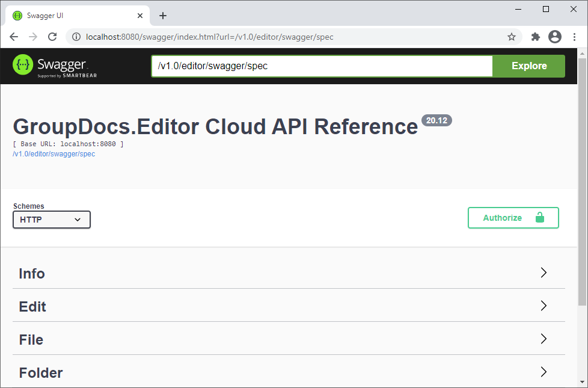Click the scrollbar down arrow

pos(582,383)
